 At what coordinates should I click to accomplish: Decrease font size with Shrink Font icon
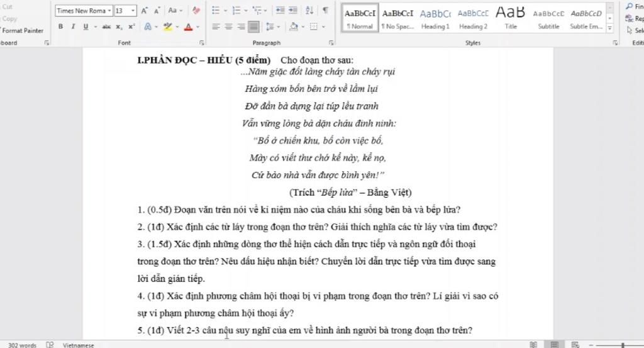click(157, 11)
